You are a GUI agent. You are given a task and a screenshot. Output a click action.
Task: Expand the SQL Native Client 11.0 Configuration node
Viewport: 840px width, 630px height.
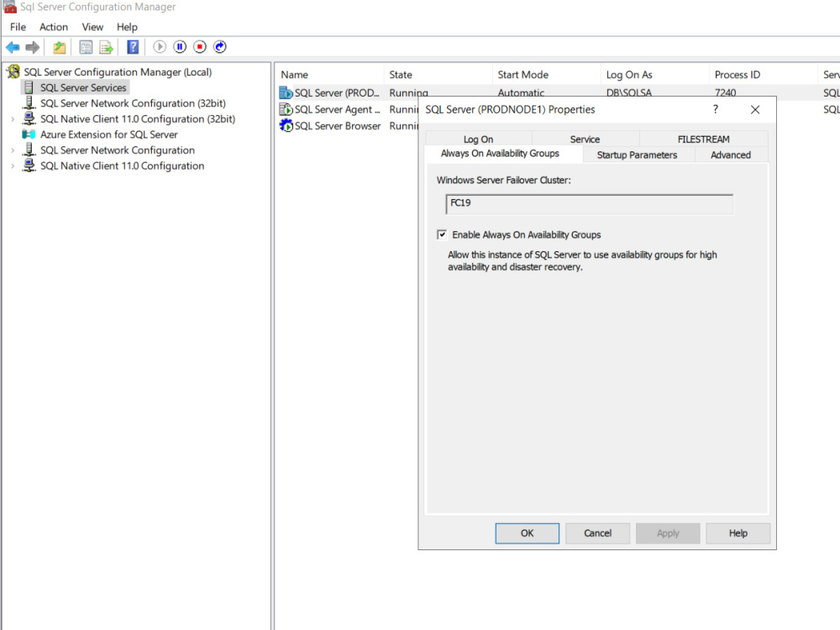(13, 166)
